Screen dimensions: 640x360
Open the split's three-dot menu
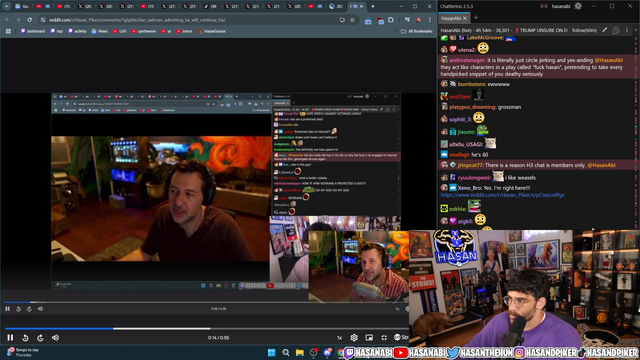[627, 30]
